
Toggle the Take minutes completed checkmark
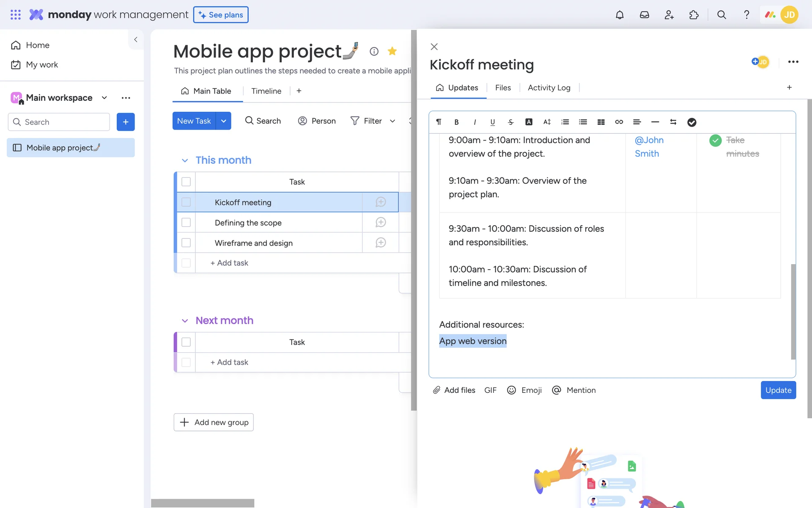[715, 141]
